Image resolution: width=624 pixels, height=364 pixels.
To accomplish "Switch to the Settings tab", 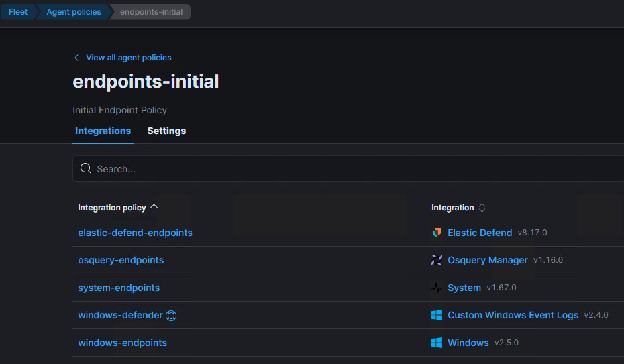I will tap(166, 131).
